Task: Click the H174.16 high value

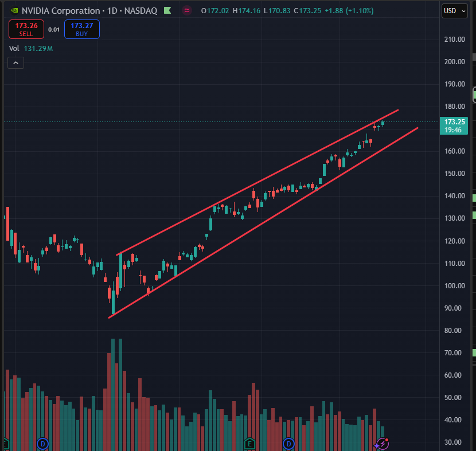Action: [247, 11]
